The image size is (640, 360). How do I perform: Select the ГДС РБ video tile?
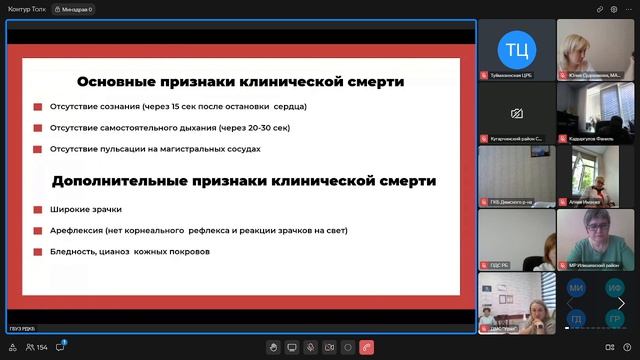point(517,240)
